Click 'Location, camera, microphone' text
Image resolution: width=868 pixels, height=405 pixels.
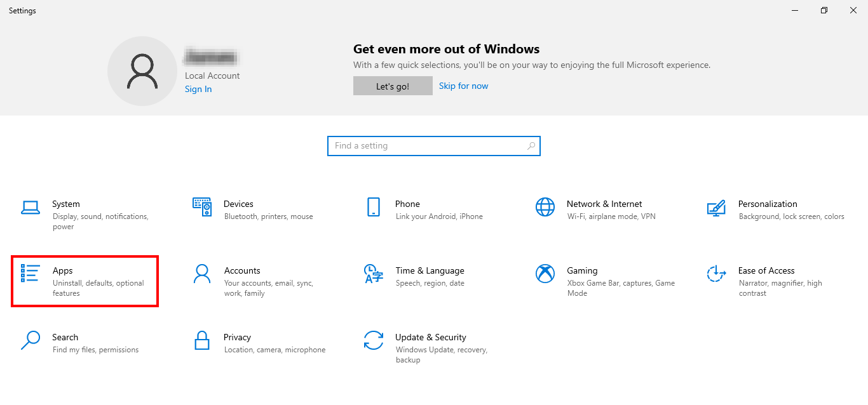275,350
